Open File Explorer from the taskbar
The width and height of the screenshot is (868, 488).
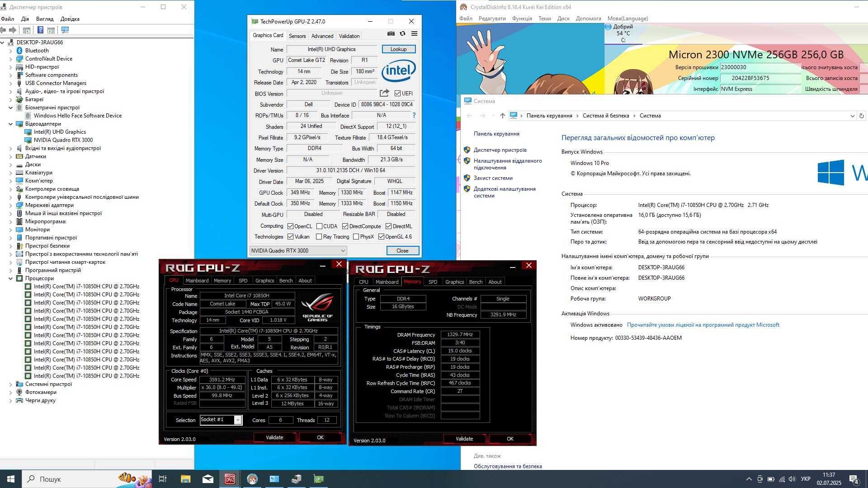coord(185,479)
